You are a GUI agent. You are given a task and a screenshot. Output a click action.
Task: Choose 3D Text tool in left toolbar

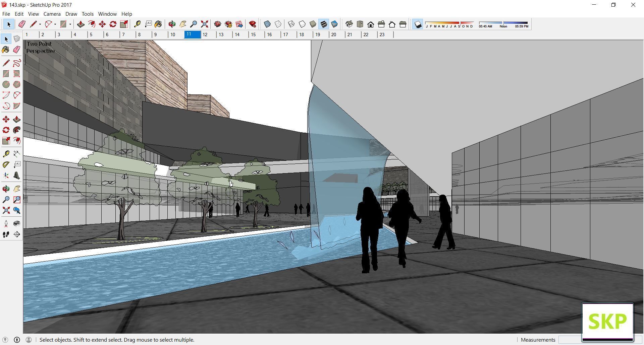coord(17,176)
